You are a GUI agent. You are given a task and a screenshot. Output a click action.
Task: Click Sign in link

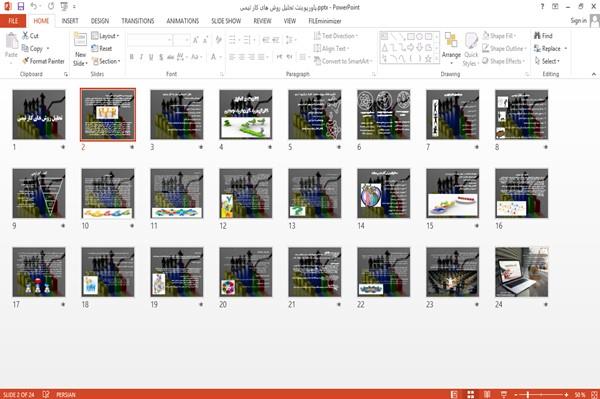pyautogui.click(x=578, y=21)
